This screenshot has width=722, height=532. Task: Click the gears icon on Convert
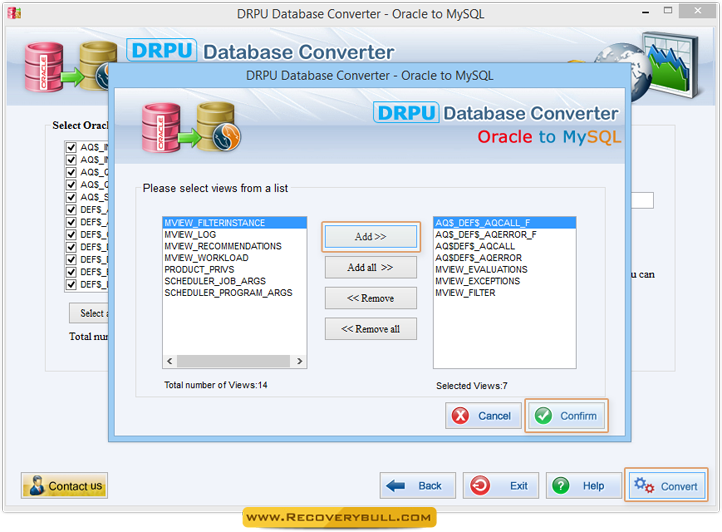click(x=644, y=485)
